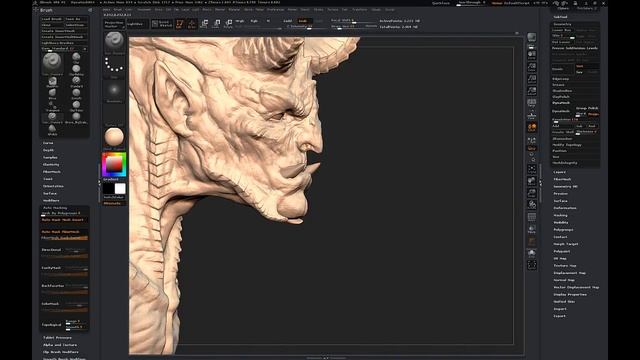Click the Load Brush button
Image resolution: width=640 pixels, height=360 pixels.
[52, 19]
